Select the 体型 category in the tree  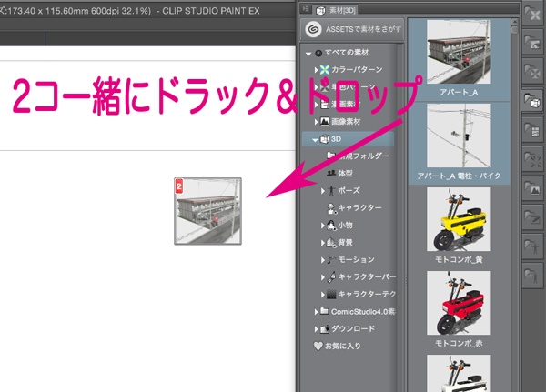pos(339,174)
